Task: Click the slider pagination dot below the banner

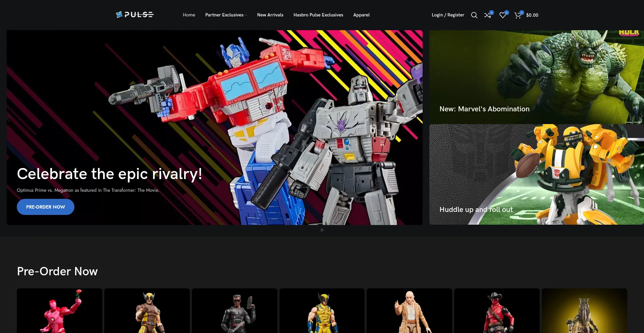Action: (322, 230)
